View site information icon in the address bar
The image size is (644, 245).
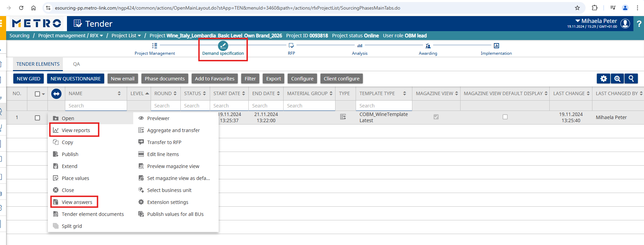point(48,8)
